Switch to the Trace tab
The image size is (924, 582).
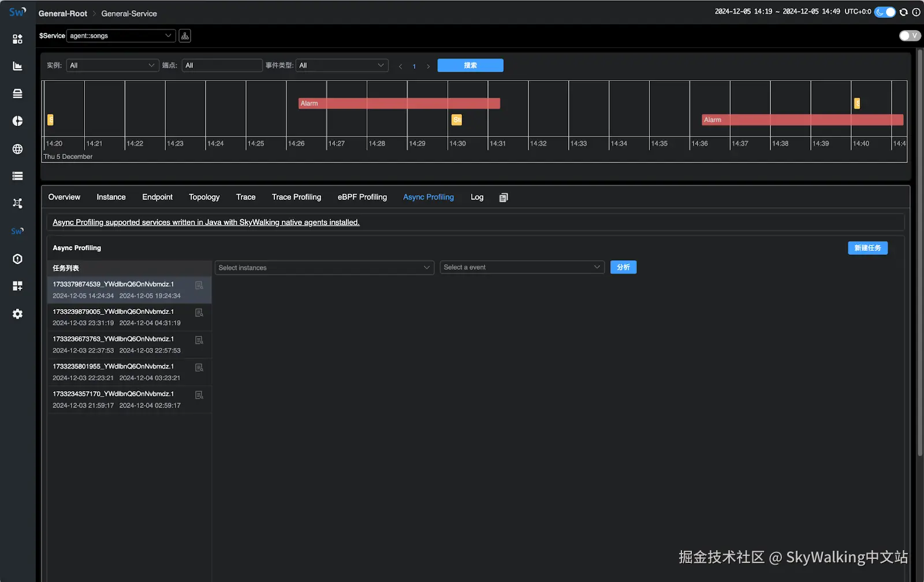click(245, 197)
